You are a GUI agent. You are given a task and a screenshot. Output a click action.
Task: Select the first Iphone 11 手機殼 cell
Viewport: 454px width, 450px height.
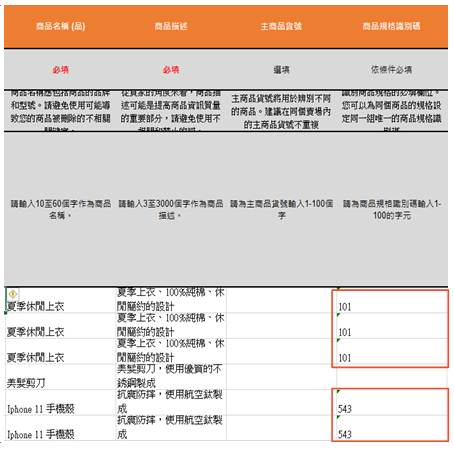pyautogui.click(x=60, y=402)
